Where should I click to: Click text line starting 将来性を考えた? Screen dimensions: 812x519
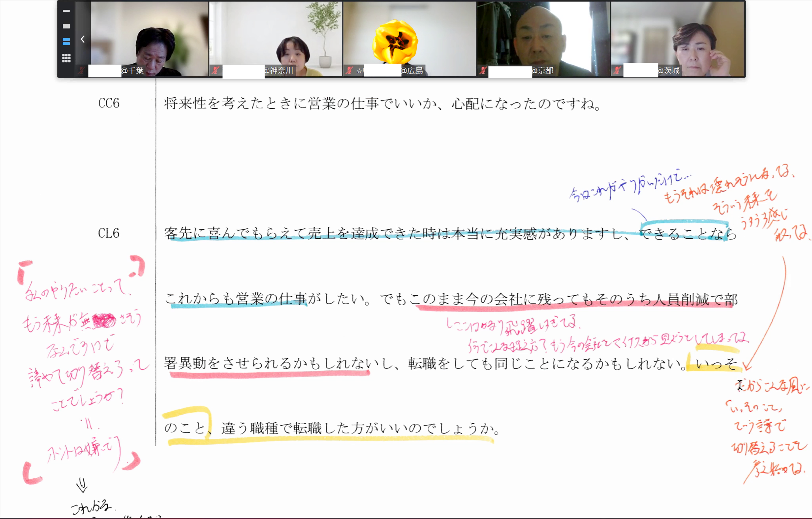(x=382, y=104)
